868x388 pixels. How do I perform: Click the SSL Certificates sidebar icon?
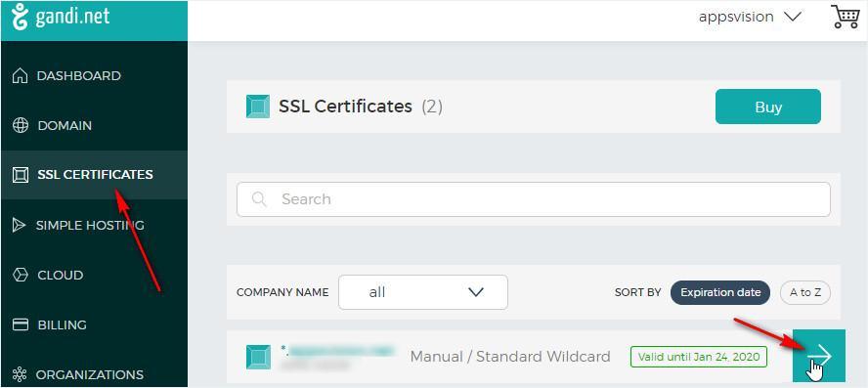[20, 175]
